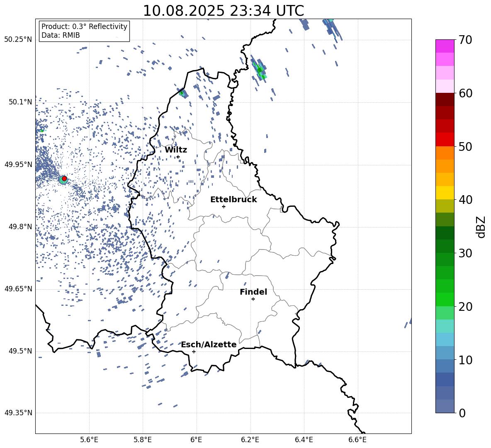The height and width of the screenshot is (448, 491).
Task: Click the yellow colorbar segment above 40
Action: [445, 193]
